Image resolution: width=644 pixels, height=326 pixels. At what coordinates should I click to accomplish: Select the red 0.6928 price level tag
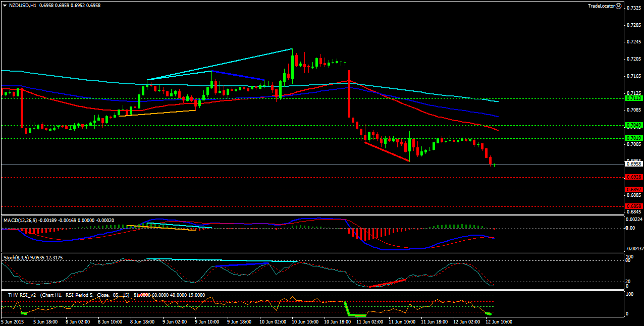click(x=633, y=177)
